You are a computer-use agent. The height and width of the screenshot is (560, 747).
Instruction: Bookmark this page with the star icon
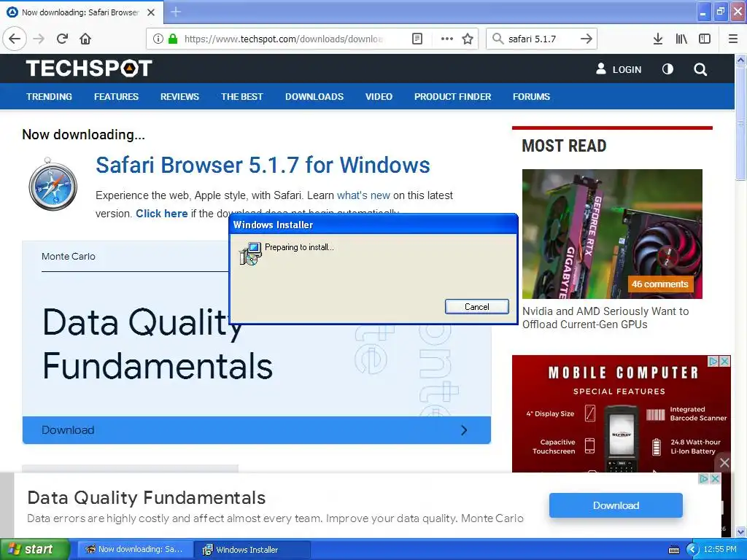(468, 39)
